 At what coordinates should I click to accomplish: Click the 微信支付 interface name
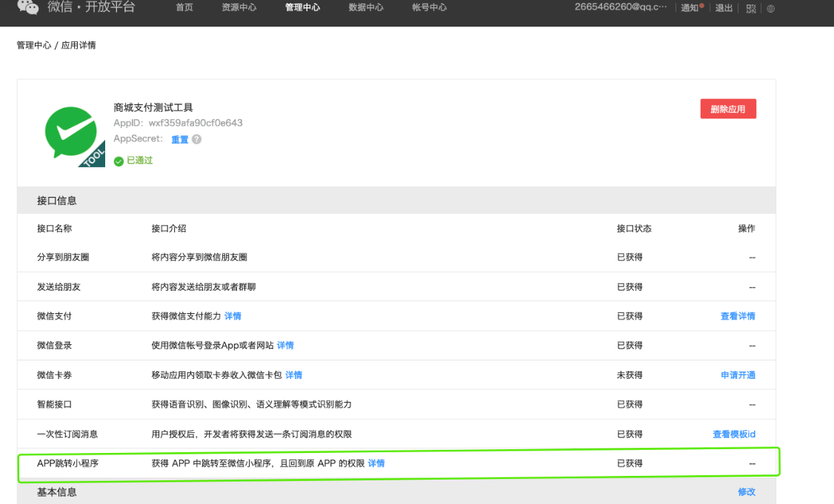click(x=54, y=316)
